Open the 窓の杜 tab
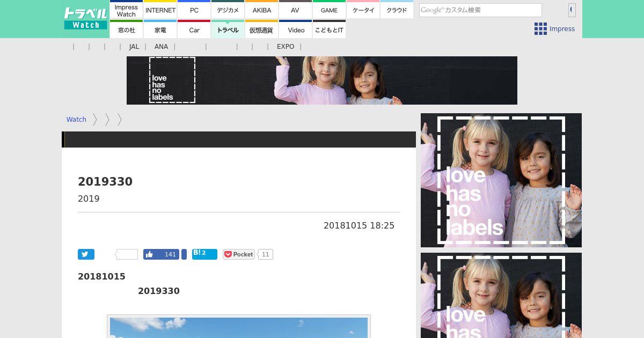The image size is (644, 338). point(126,30)
